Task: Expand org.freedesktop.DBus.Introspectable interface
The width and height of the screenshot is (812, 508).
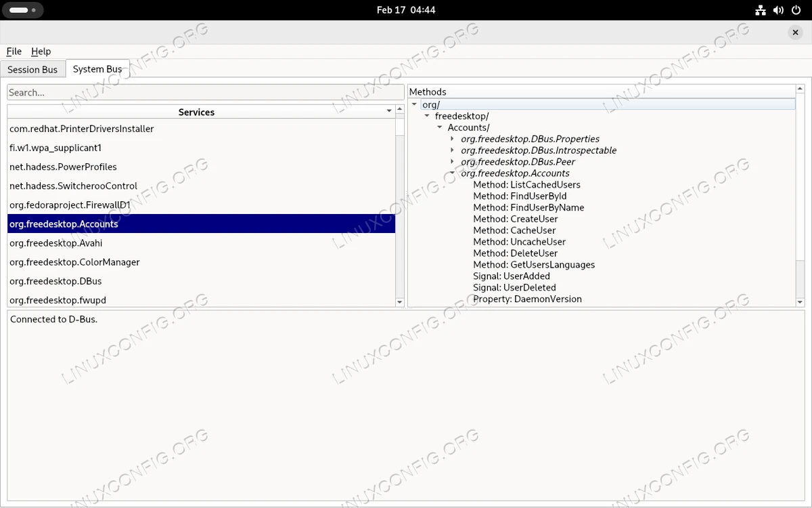Action: 453,150
